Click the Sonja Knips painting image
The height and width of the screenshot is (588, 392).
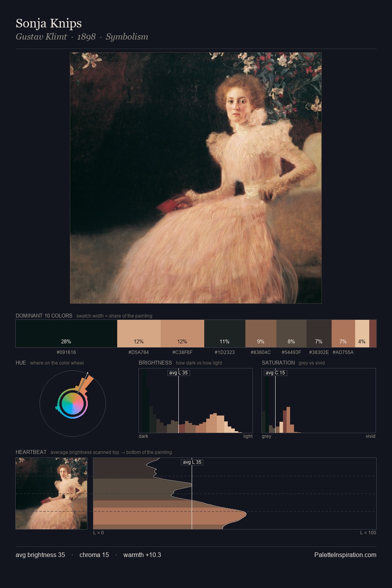[x=196, y=178]
